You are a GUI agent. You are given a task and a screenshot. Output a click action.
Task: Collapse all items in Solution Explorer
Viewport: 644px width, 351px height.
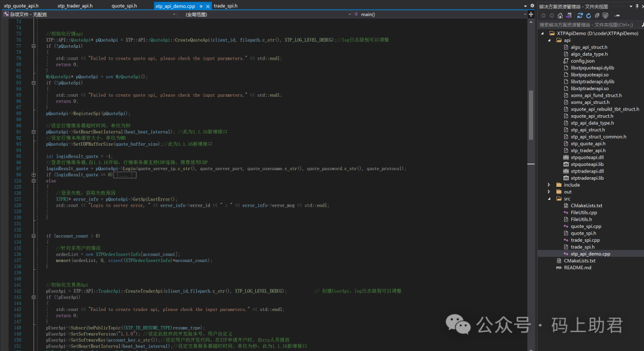pos(597,15)
